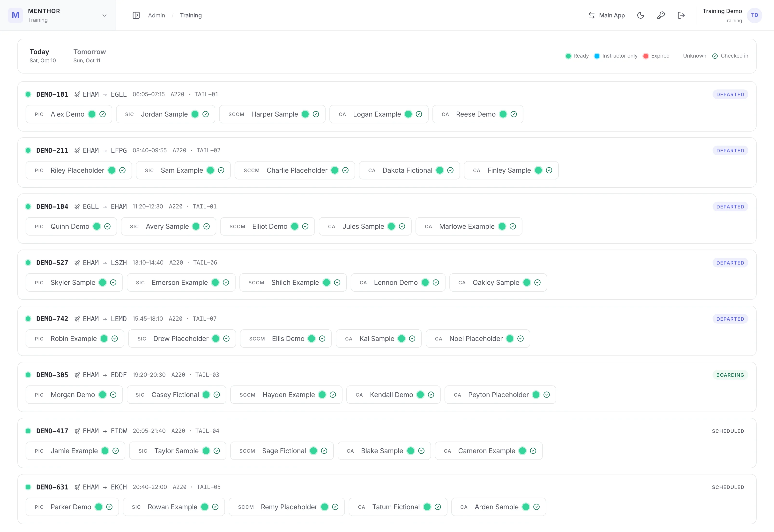The image size is (774, 532).
Task: Click the logout arrow icon
Action: pos(681,15)
